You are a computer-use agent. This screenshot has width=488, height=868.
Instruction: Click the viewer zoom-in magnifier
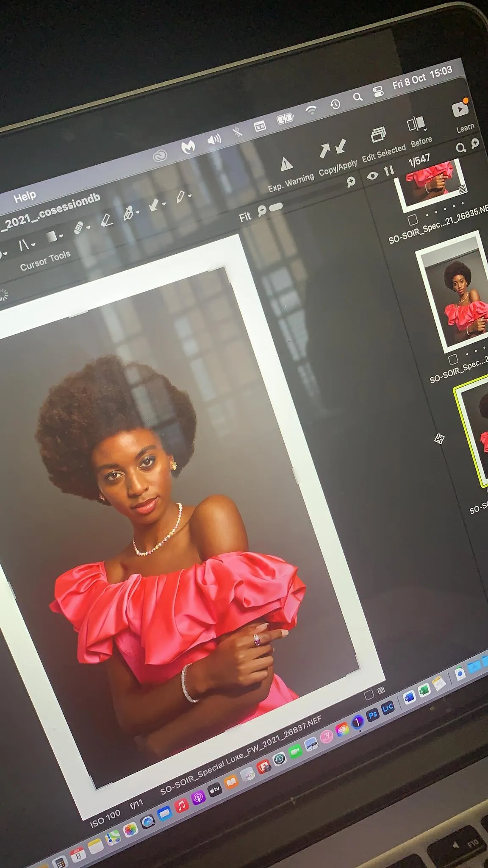tap(351, 182)
